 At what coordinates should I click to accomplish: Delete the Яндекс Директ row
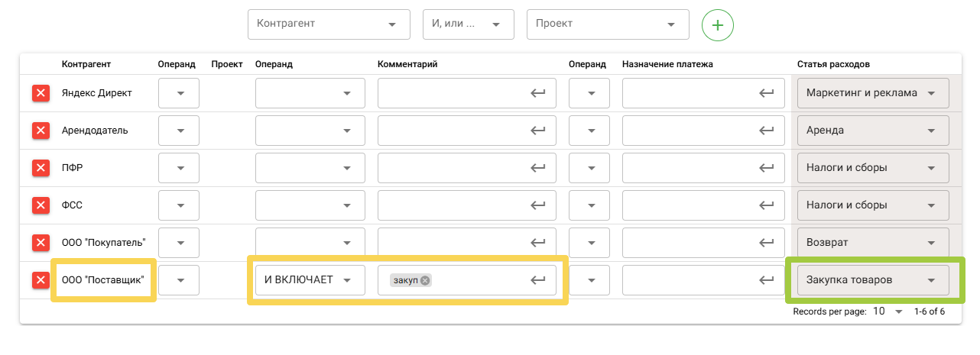[x=41, y=93]
